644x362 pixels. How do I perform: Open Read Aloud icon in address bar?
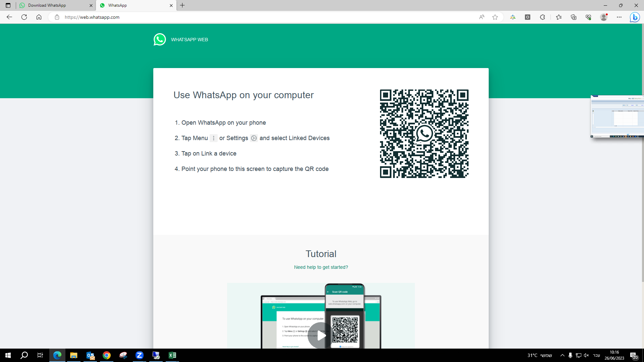click(x=482, y=17)
